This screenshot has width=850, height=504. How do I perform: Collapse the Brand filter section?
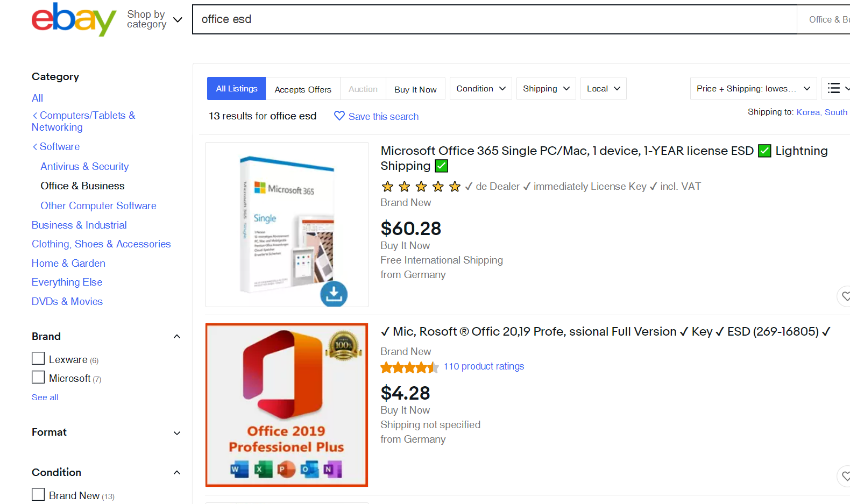tap(176, 337)
